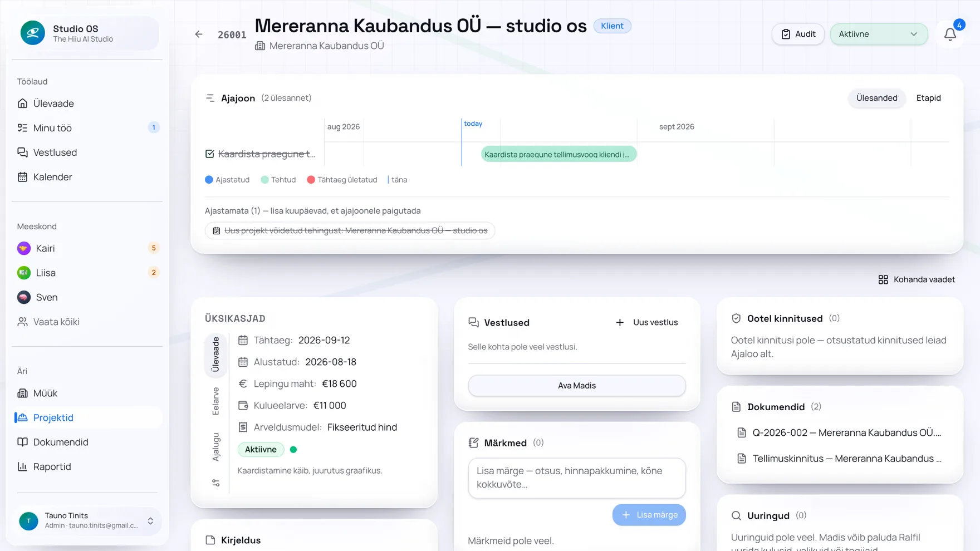This screenshot has height=551, width=980.
Task: Open document Q-2026-002 — Mereranna Kaubandus OÜ
Action: 840,432
